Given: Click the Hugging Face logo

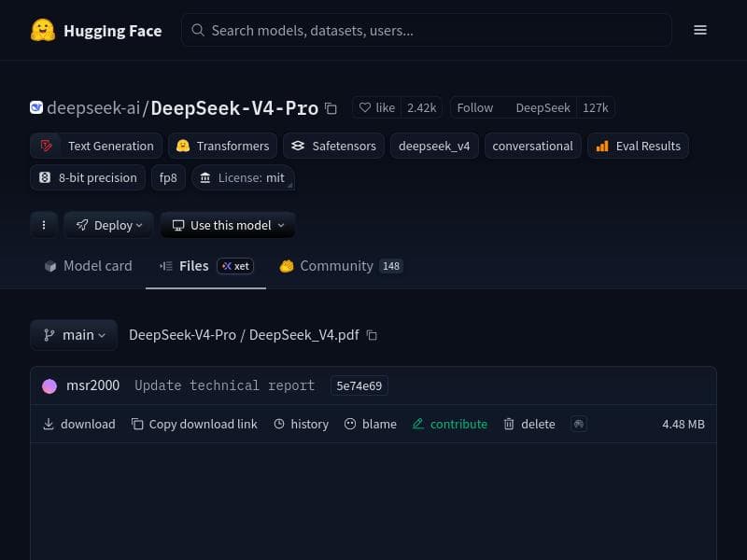Looking at the screenshot, I should (44, 29).
